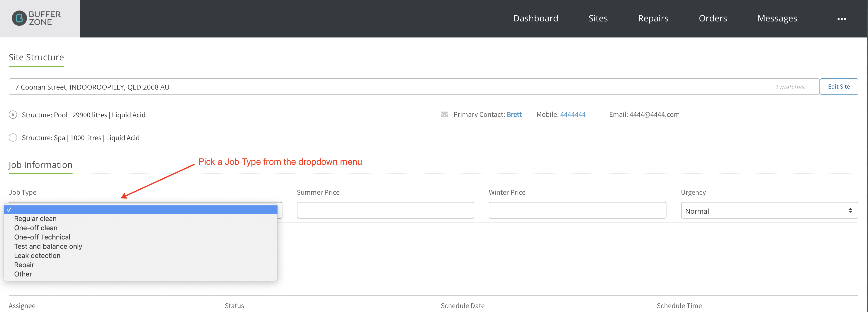This screenshot has width=868, height=312.
Task: Select the Spa structure radio button
Action: 13,138
